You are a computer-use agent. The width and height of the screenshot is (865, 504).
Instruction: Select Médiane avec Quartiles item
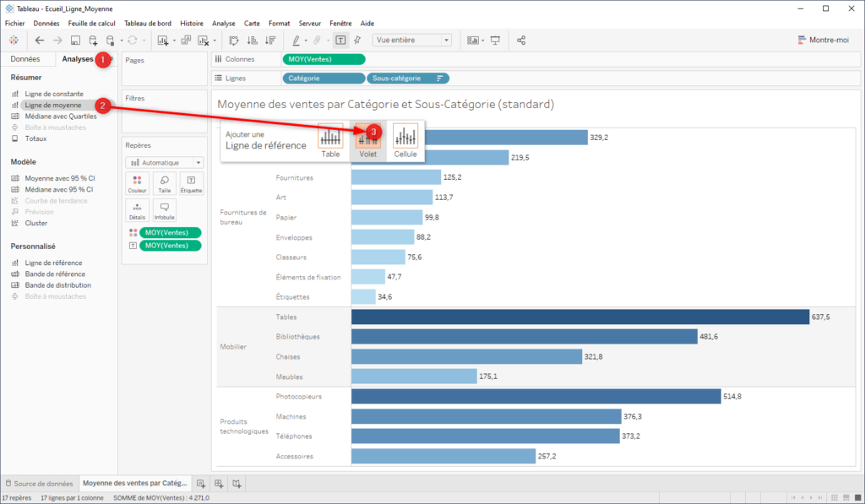[x=61, y=117]
